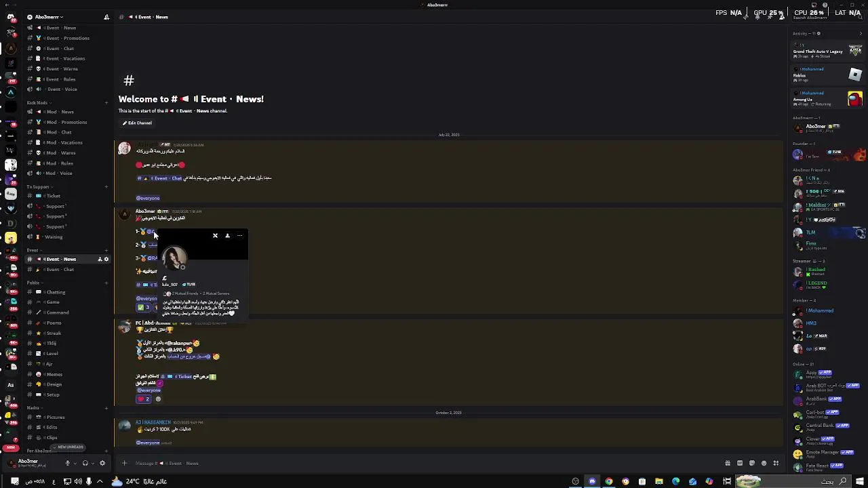Click the message attachment plus button

pos(124,464)
